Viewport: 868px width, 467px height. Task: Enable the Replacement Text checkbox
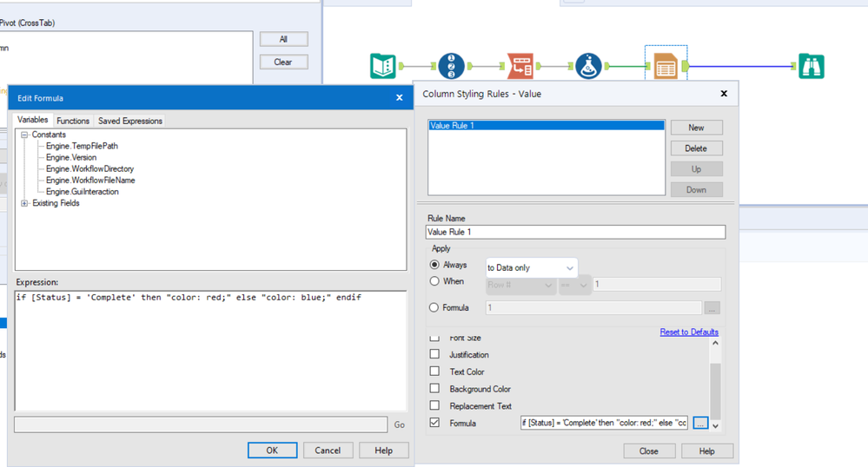tap(434, 405)
